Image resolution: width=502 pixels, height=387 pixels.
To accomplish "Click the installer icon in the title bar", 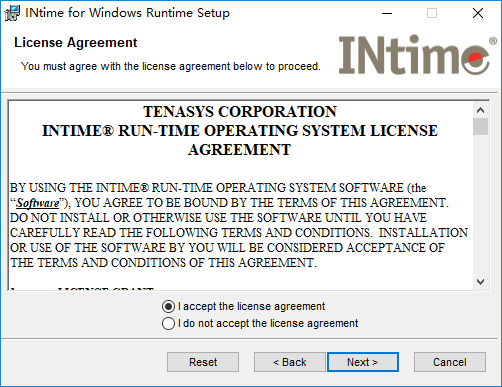I will [12, 13].
